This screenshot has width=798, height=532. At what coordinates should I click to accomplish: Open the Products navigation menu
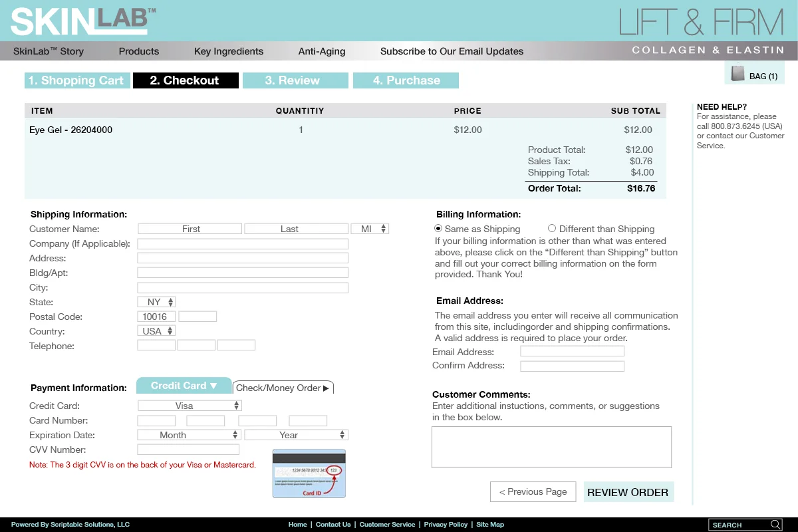tap(138, 51)
